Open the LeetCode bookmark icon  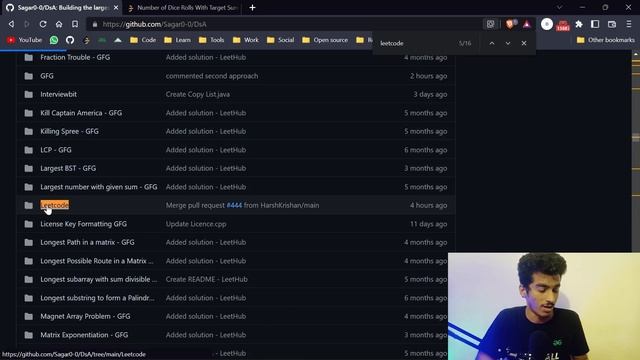tap(87, 40)
